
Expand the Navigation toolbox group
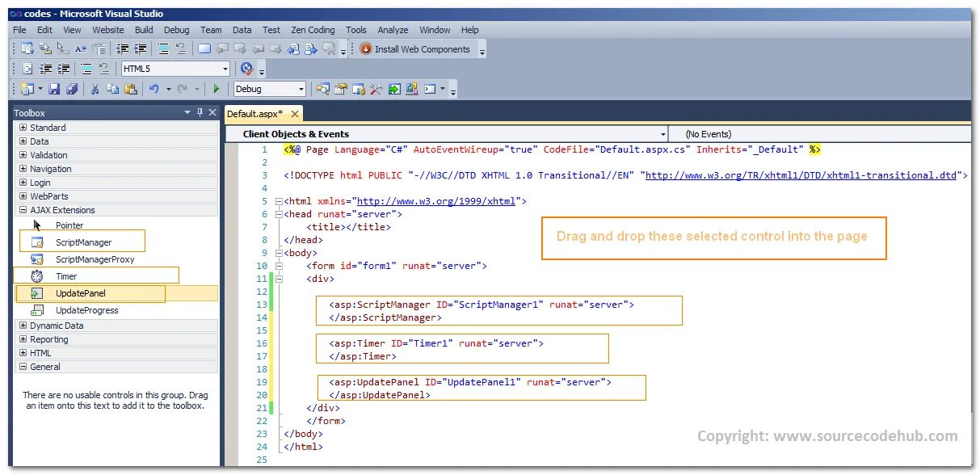(x=23, y=169)
